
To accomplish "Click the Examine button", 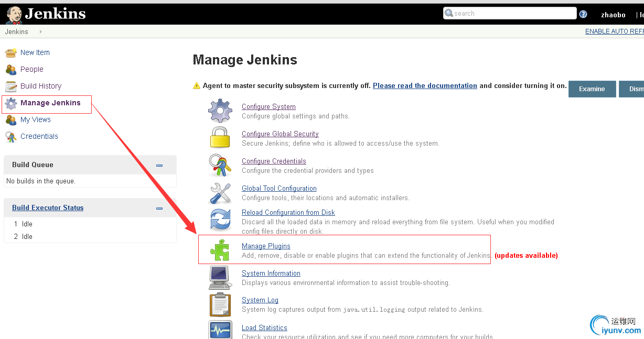I will [x=592, y=89].
